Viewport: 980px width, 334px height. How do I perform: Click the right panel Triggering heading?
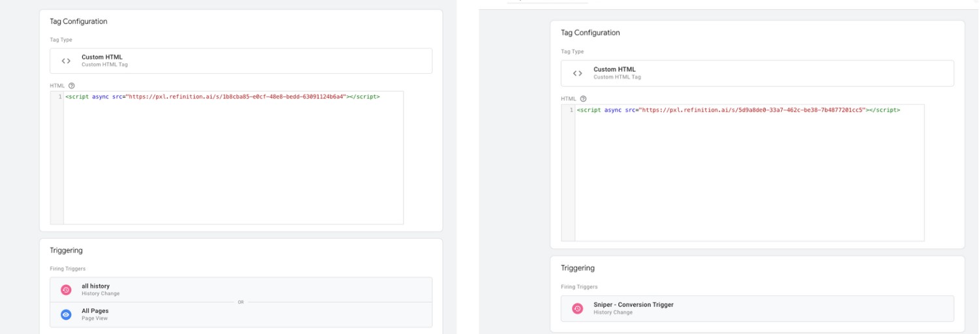(x=578, y=268)
